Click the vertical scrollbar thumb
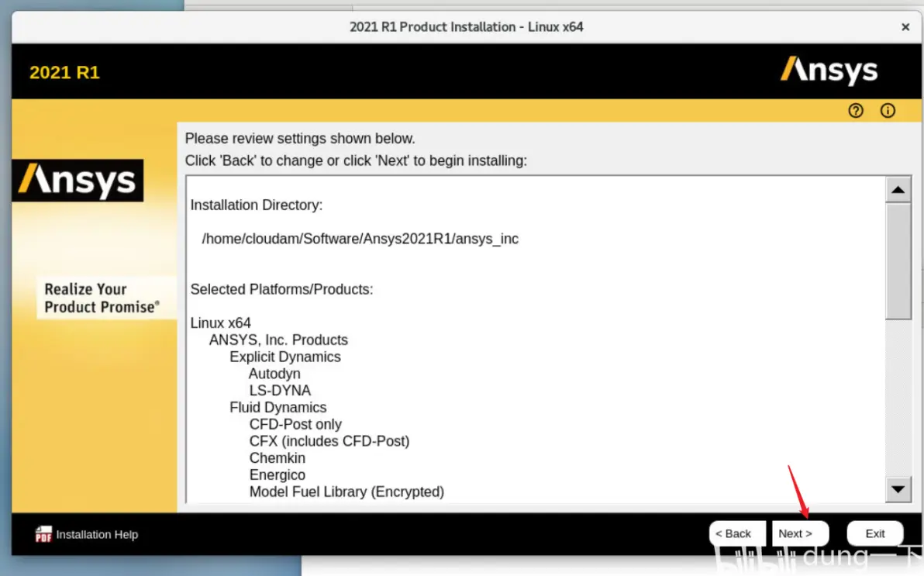The height and width of the screenshot is (576, 924). coord(898,261)
